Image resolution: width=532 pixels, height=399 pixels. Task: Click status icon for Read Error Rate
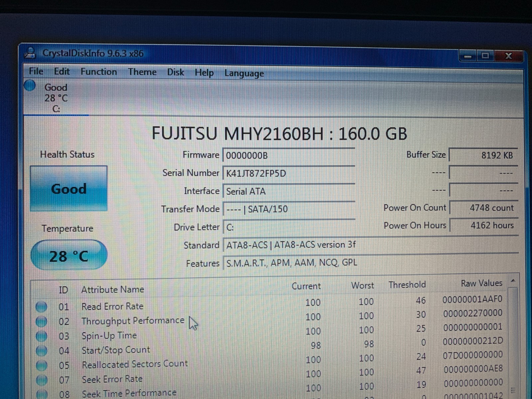41,307
